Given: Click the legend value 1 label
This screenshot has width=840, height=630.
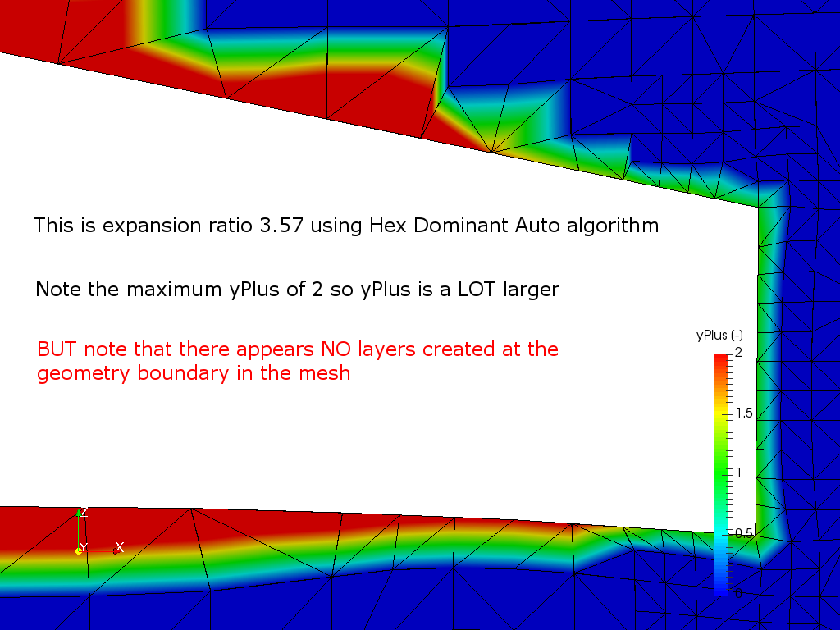Looking at the screenshot, I should 738,473.
